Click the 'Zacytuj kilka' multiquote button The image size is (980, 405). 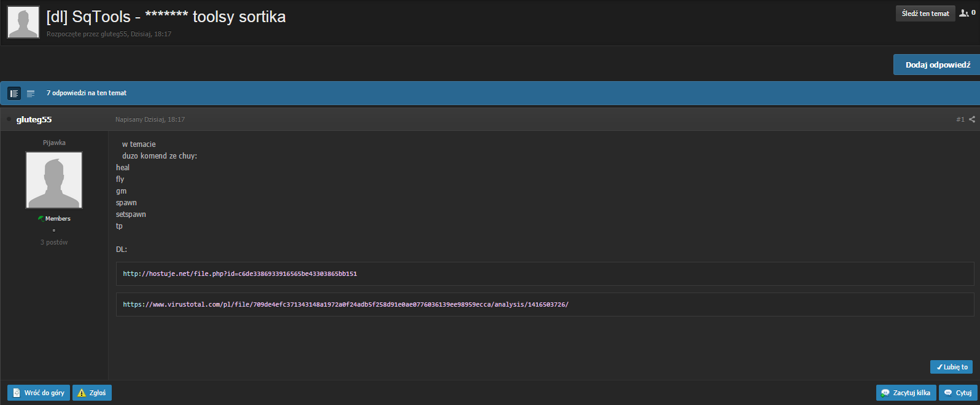906,393
